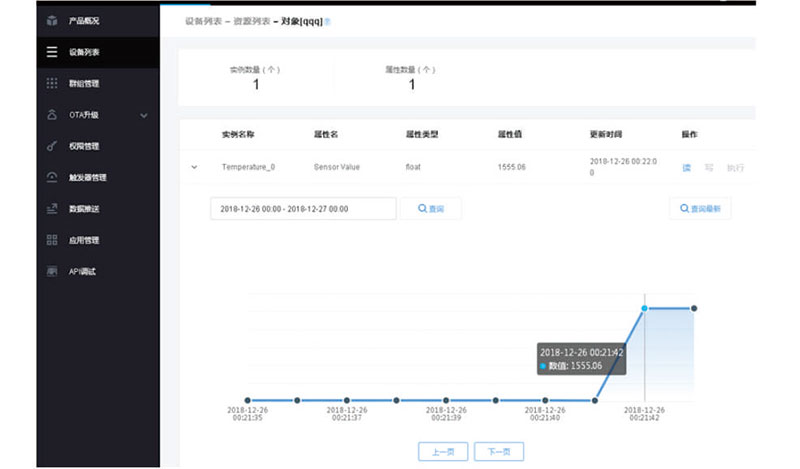Click the 群组管理 dotted grid icon
Screen dimensions: 800x469
pos(52,83)
